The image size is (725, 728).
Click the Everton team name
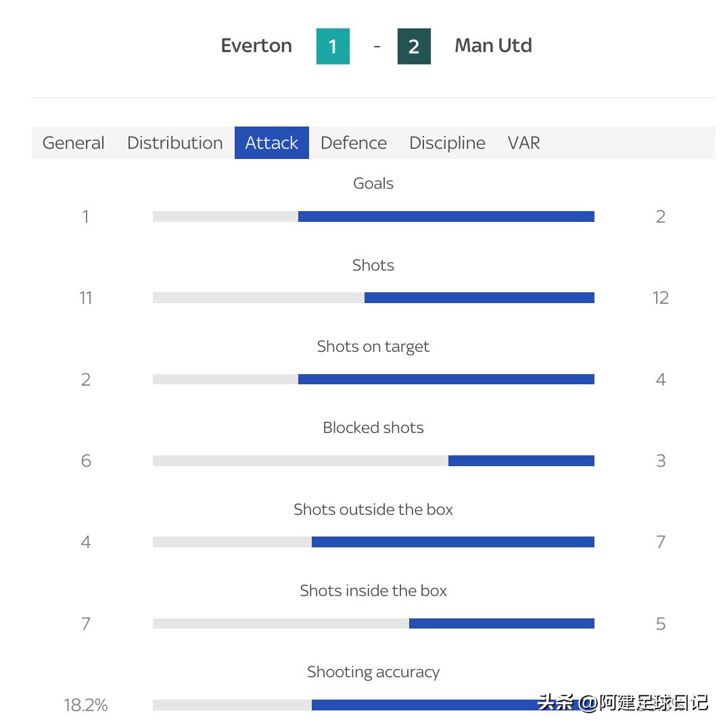pos(256,45)
